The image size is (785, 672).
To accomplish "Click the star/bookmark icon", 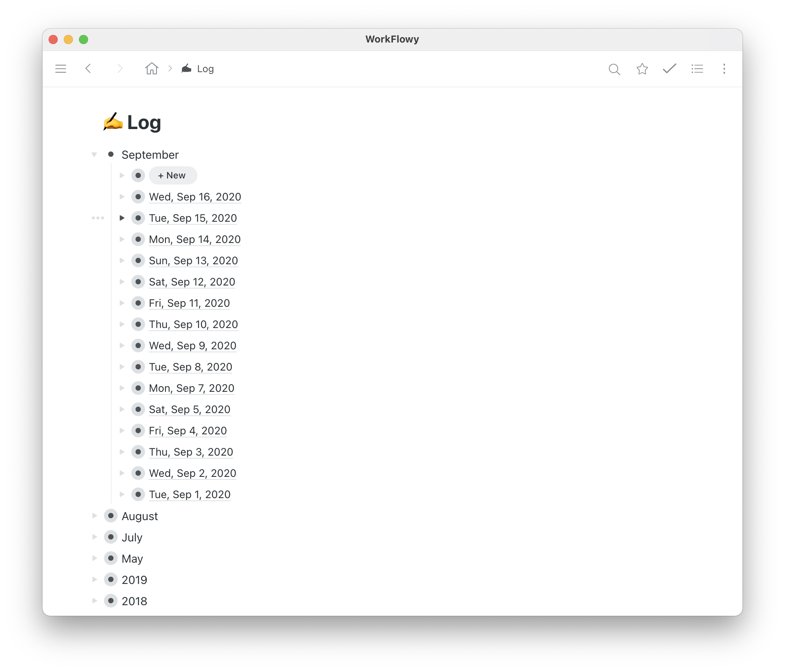I will coord(641,68).
